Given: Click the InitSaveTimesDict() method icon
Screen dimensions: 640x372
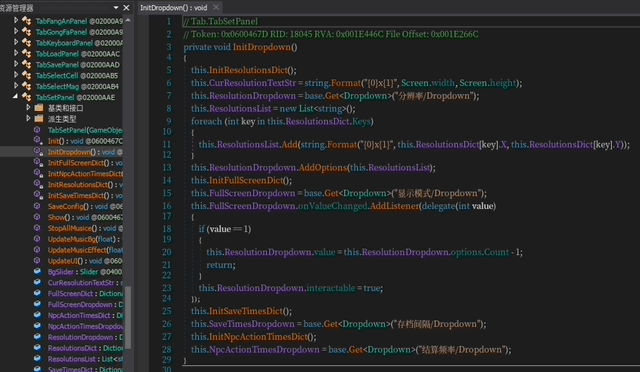Looking at the screenshot, I should [38, 195].
